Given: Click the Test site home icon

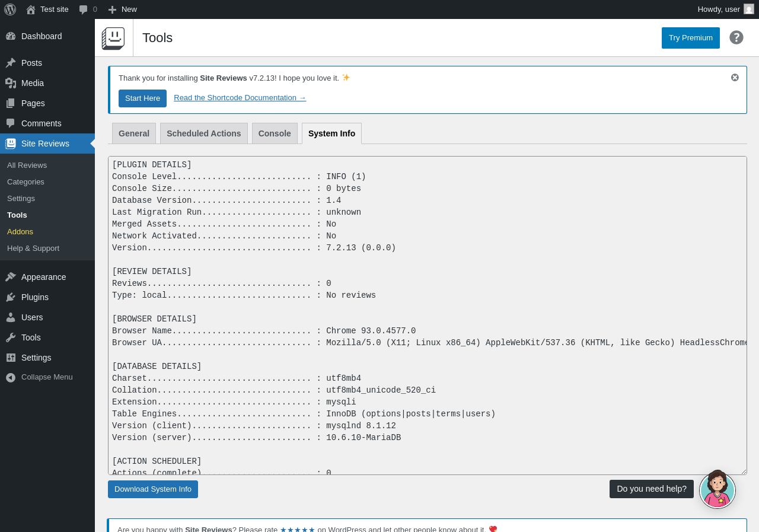Looking at the screenshot, I should 31,9.
